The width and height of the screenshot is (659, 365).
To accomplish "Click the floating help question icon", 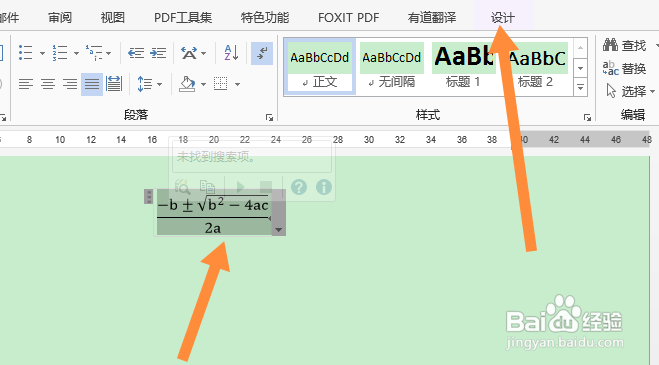I will pos(299,187).
